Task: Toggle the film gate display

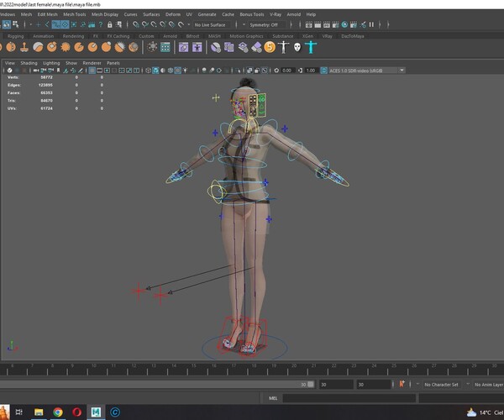Action: (x=100, y=71)
